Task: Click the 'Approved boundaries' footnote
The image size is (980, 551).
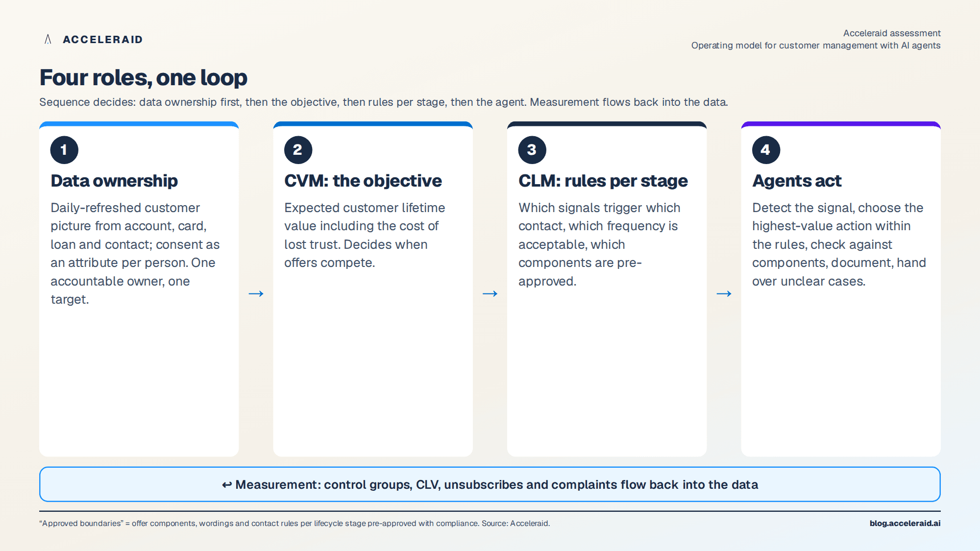Action: 294,523
